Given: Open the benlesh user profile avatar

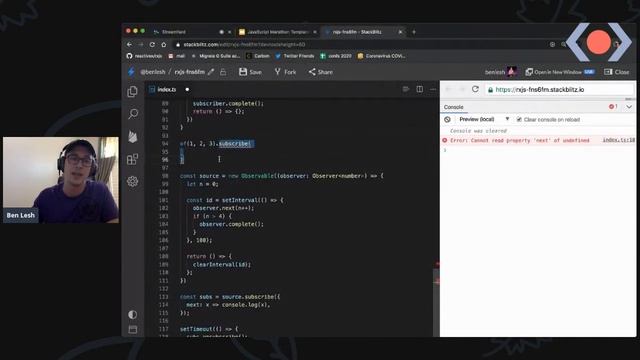Looking at the screenshot, I should pyautogui.click(x=512, y=72).
